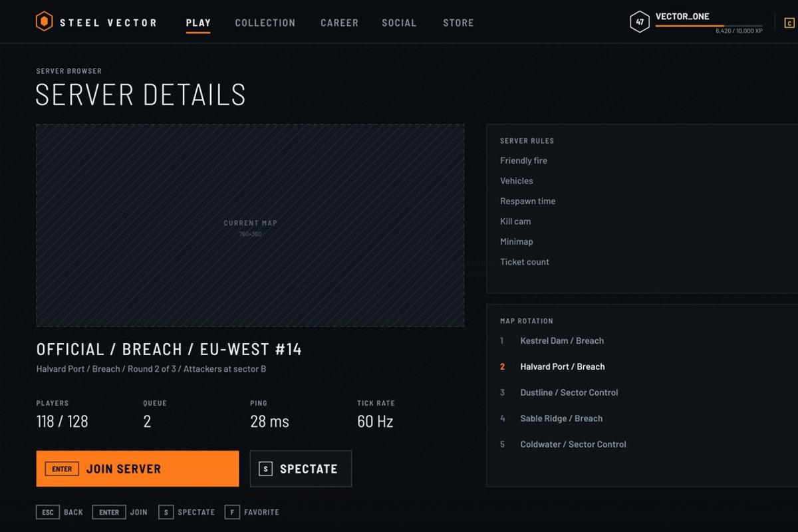Click the Minimap rule
Image resolution: width=798 pixels, height=532 pixels.
pos(517,241)
